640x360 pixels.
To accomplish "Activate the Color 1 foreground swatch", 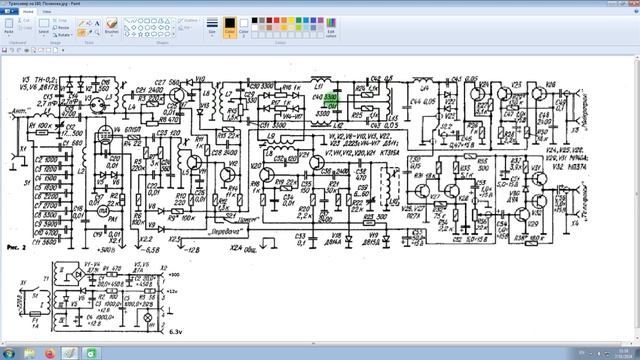I will coord(230,27).
